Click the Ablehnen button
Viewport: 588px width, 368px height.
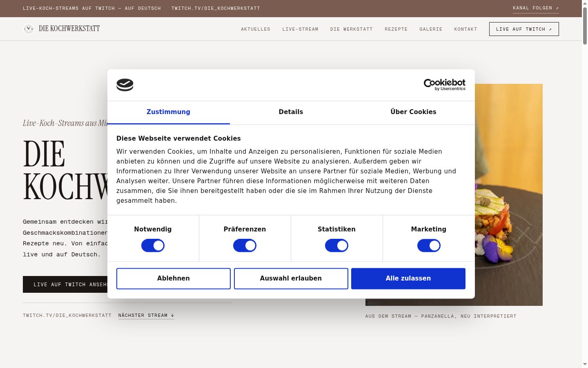tap(174, 278)
